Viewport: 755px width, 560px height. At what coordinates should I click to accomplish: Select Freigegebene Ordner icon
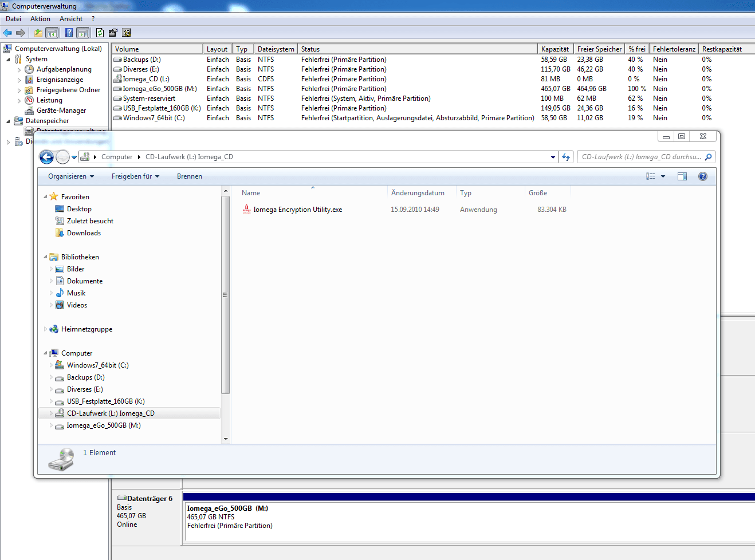(29, 90)
